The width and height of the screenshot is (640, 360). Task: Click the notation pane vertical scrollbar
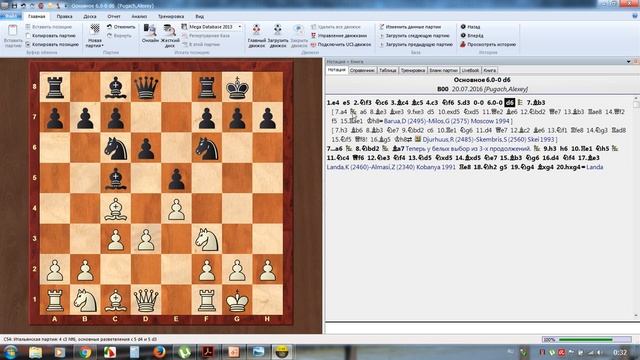click(636, 207)
